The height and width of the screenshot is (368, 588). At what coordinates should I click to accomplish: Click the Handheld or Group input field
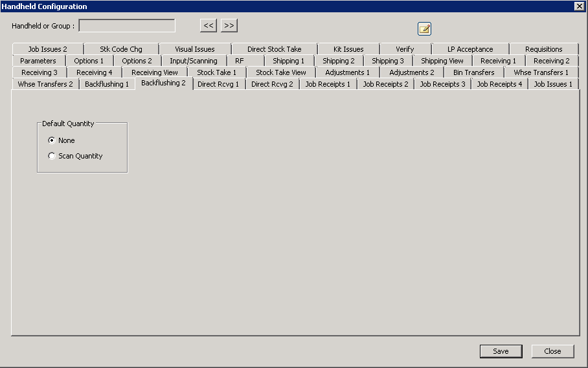coord(127,26)
